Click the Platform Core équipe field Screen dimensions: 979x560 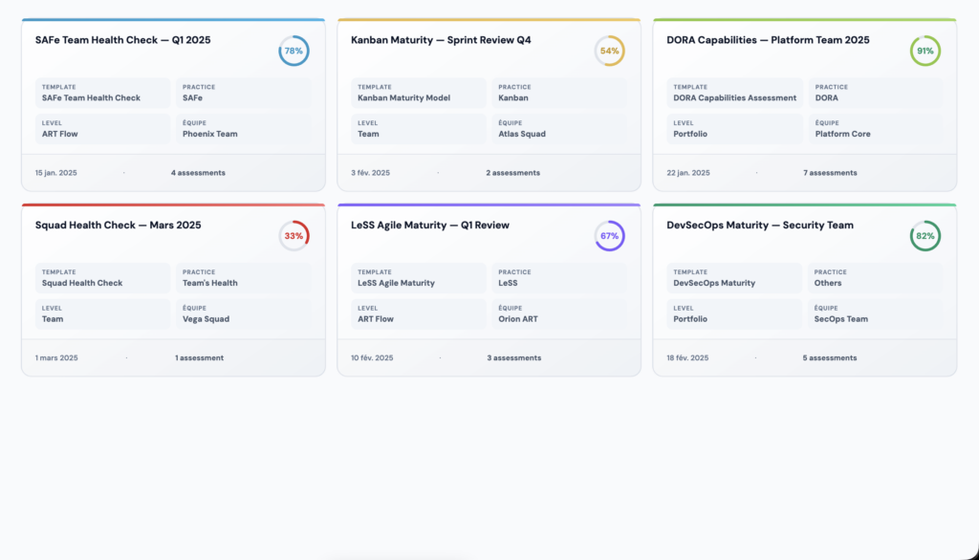coord(875,129)
